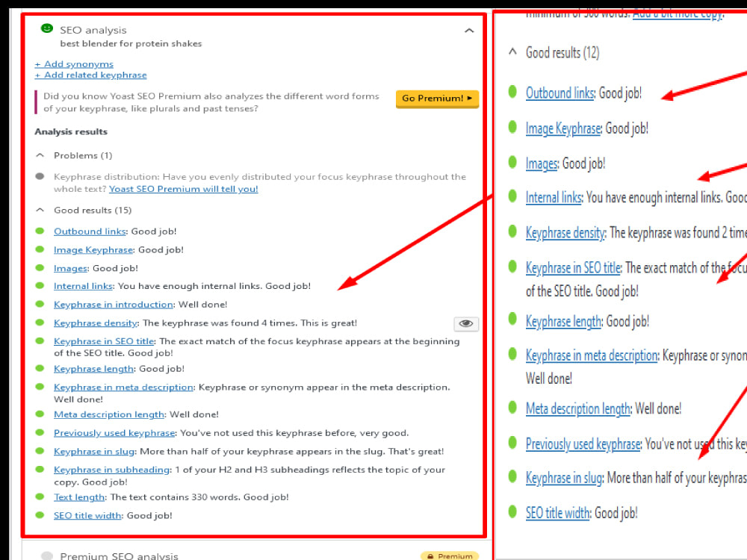Click the green smiley SEO analysis icon
The image size is (747, 560).
point(46,28)
